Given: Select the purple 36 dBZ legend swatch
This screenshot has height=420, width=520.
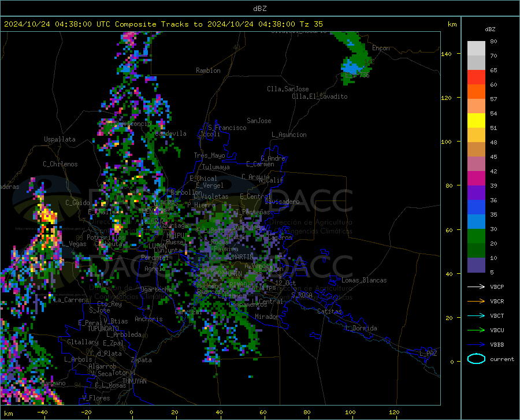Looking at the screenshot, I should click(476, 193).
